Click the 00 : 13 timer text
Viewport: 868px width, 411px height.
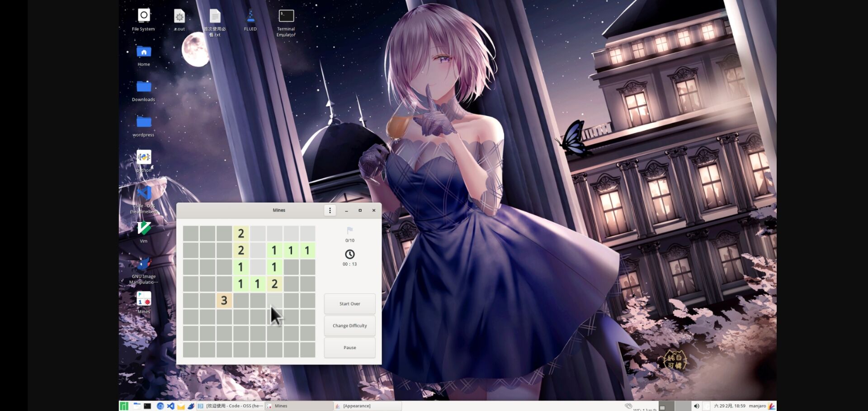click(x=350, y=264)
